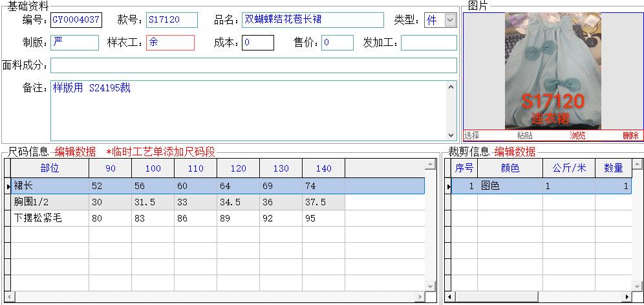The image size is (644, 305).
Task: Click the 110 size column header
Action: pos(196,168)
